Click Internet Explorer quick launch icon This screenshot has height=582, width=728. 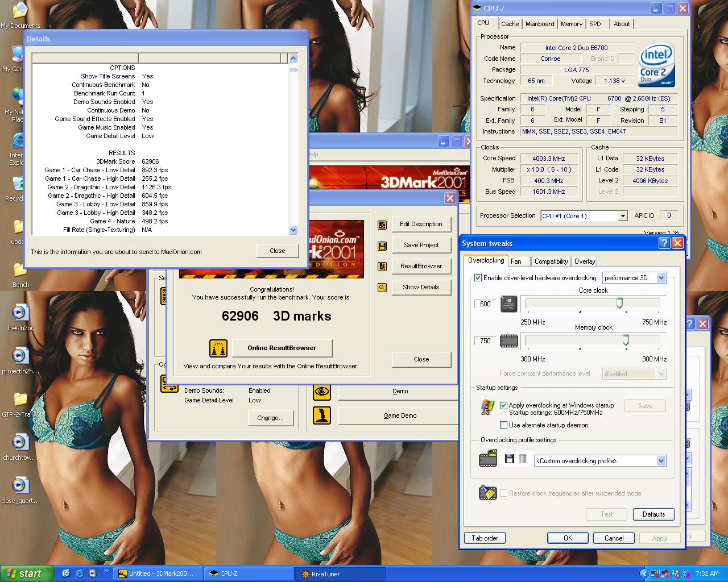click(x=80, y=573)
